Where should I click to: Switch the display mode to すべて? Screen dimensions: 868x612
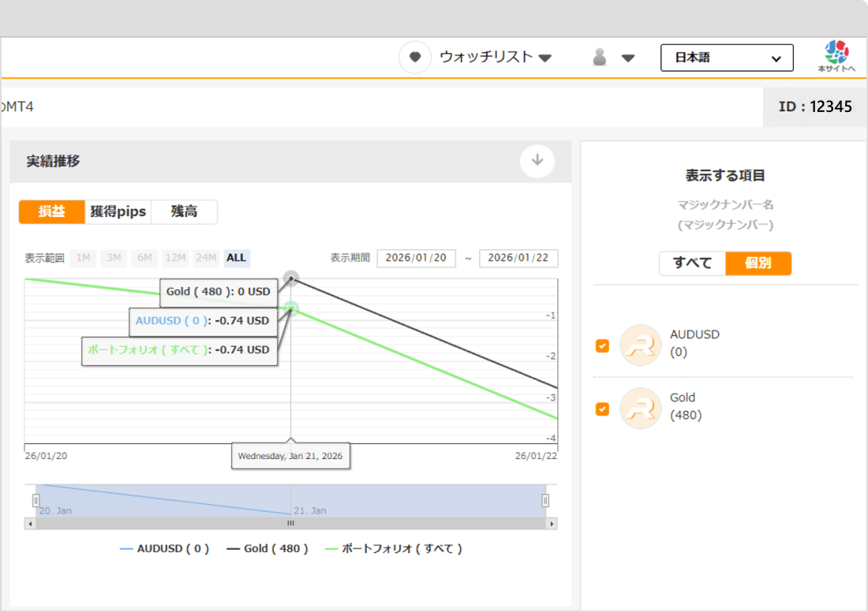tap(693, 263)
